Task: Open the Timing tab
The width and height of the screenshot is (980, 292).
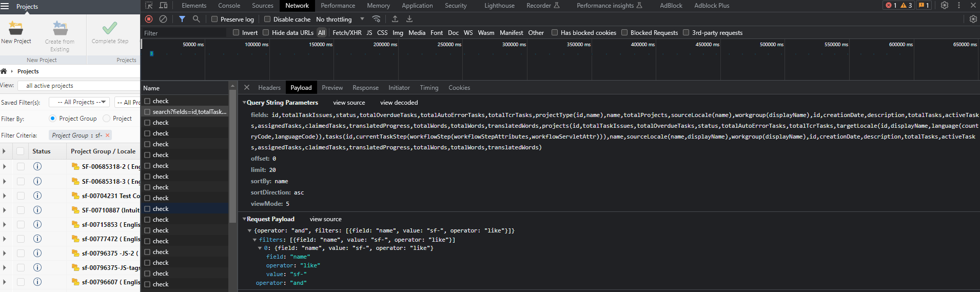Action: [x=429, y=88]
